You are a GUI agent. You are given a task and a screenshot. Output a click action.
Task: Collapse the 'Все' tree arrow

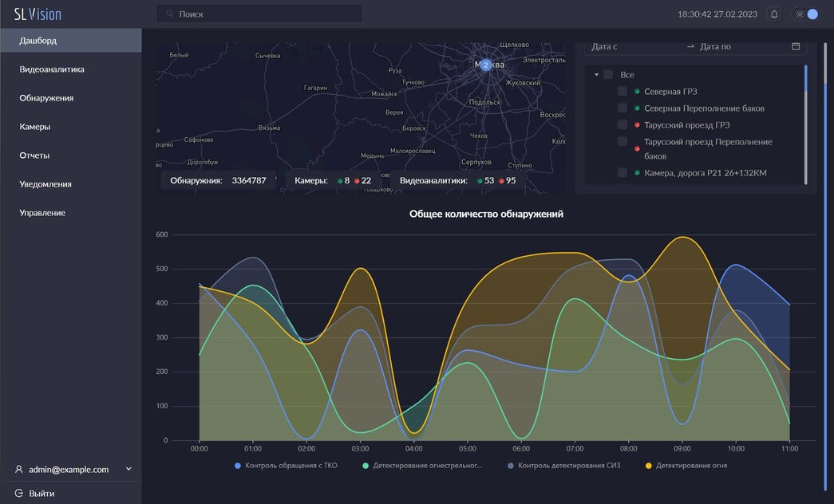pos(596,74)
